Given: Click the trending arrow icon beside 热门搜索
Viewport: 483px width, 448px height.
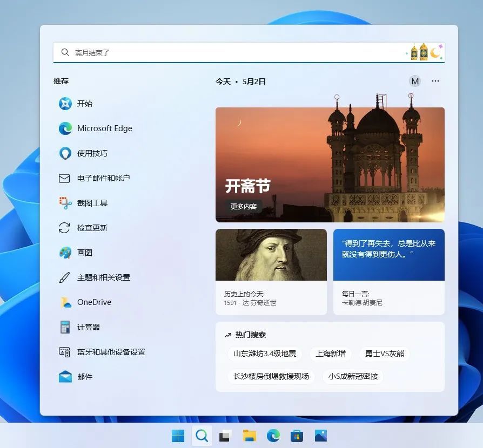Looking at the screenshot, I should pyautogui.click(x=228, y=335).
